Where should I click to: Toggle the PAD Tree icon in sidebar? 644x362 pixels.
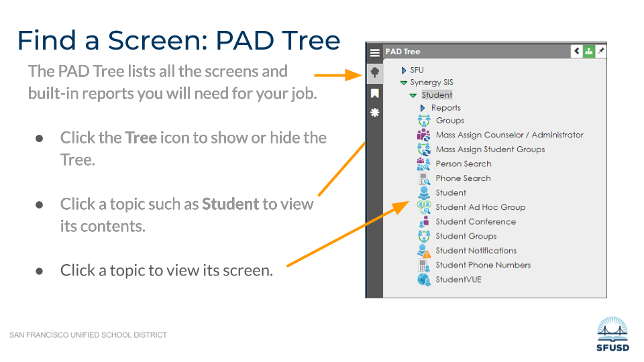pyautogui.click(x=374, y=73)
